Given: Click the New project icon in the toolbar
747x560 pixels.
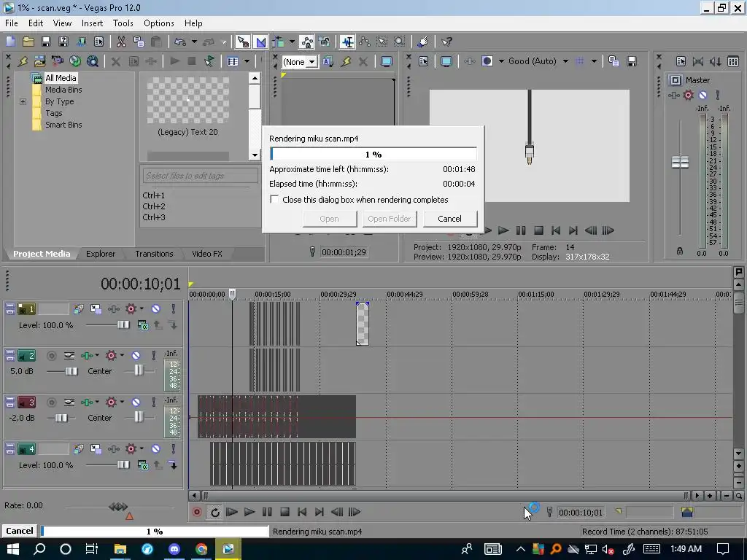Looking at the screenshot, I should pyautogui.click(x=10, y=42).
